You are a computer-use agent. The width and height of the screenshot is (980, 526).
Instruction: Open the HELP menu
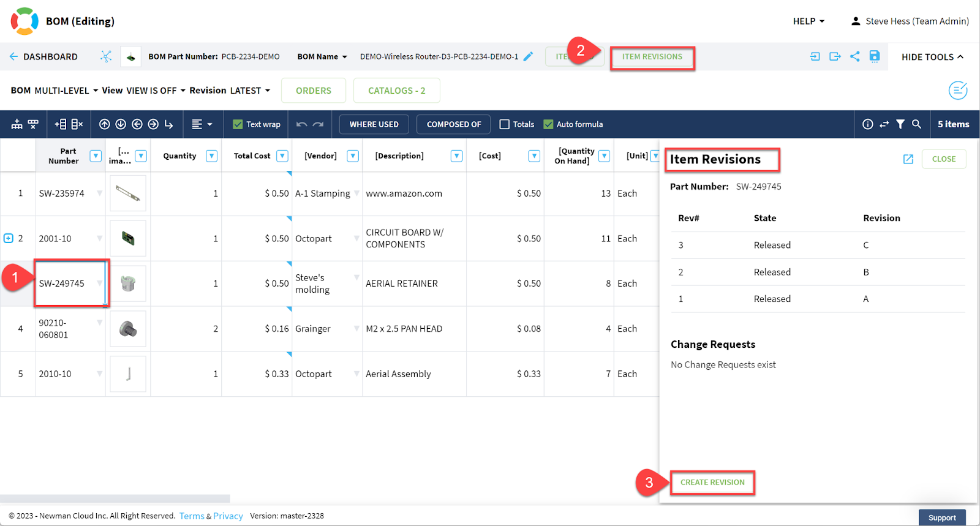[808, 21]
